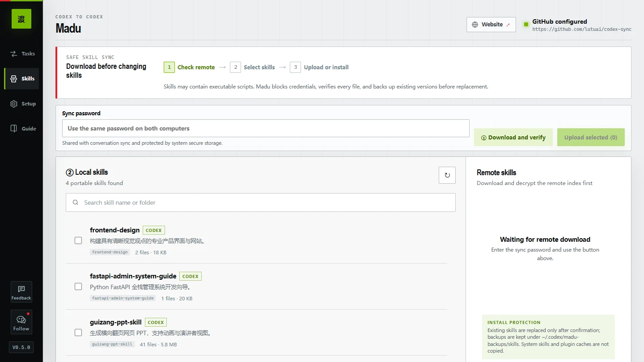This screenshot has width=644, height=362.
Task: Click the INSTALL PROTECTION notice heading
Action: [x=514, y=322]
